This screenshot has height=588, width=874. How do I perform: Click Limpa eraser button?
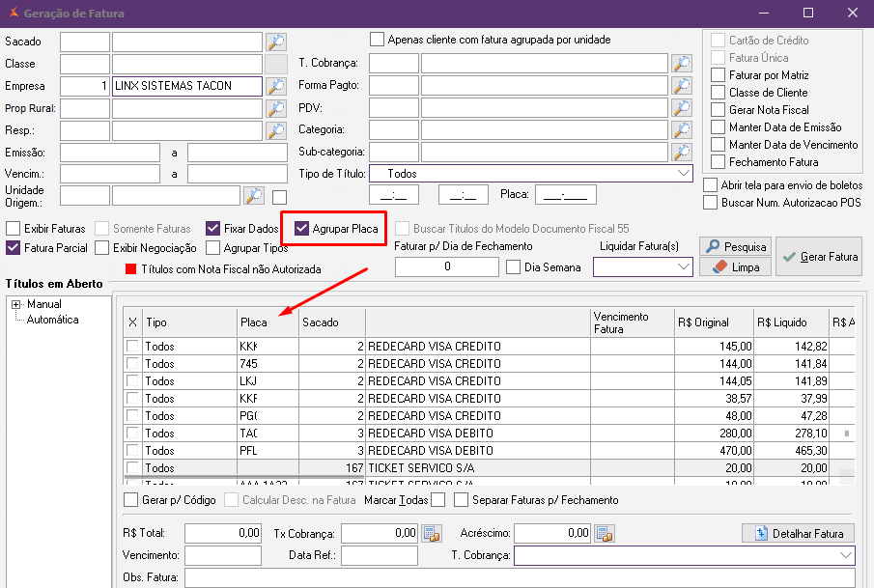736,267
